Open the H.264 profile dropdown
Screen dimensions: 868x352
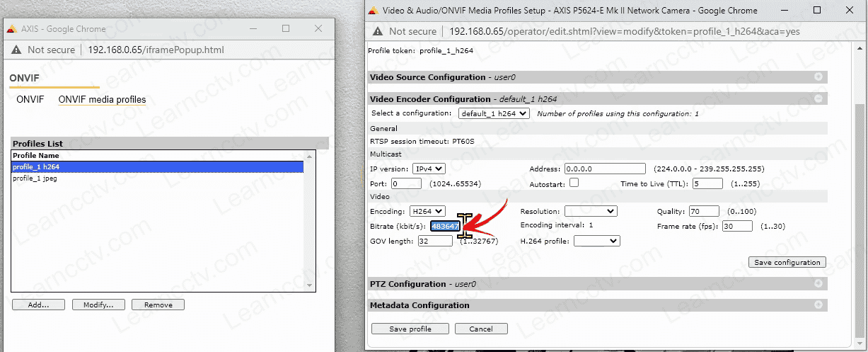596,241
